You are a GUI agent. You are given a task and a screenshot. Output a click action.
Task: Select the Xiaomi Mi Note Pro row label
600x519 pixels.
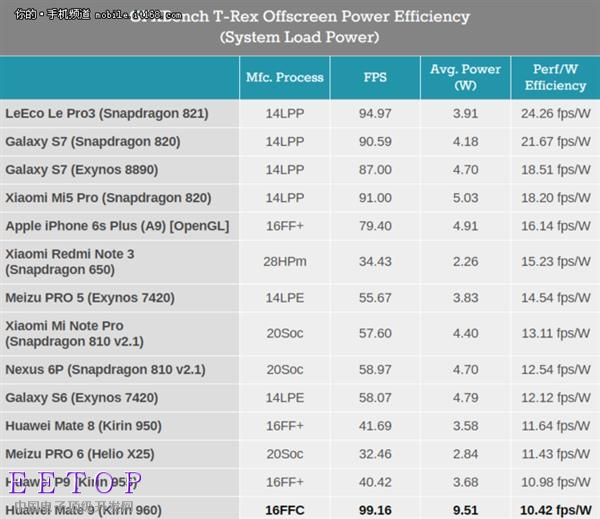74,333
